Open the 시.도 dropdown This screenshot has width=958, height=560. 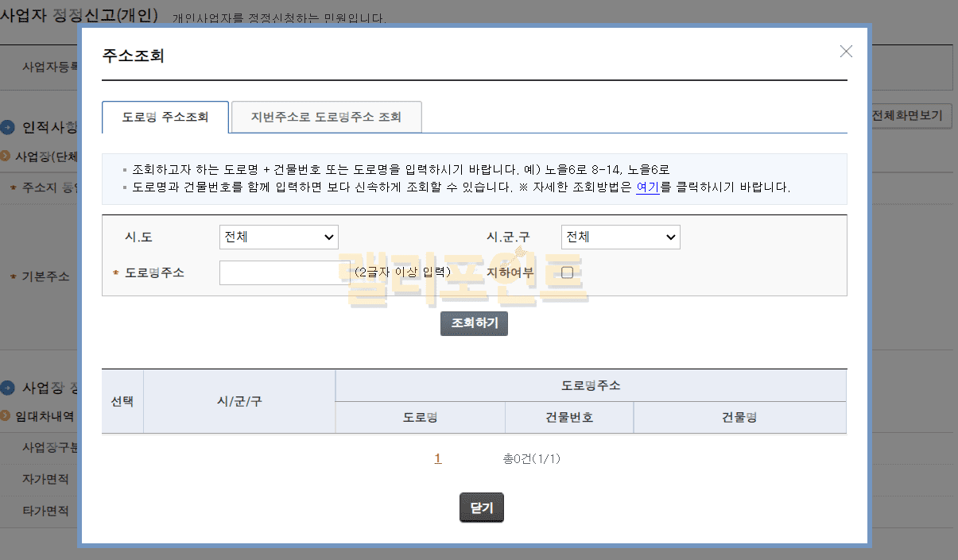pos(278,237)
